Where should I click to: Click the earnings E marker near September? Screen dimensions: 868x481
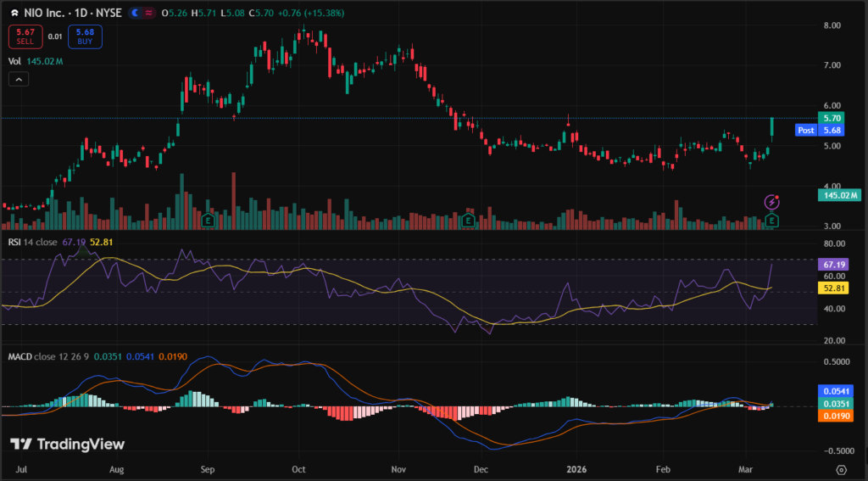tap(207, 220)
